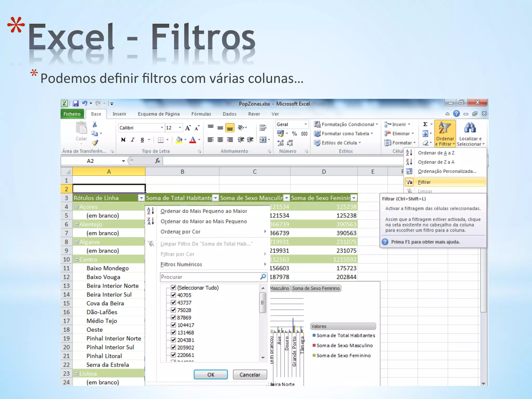Viewport: 532px width, 399px height.
Task: Open the Calibri font name dropdown
Action: click(162, 128)
